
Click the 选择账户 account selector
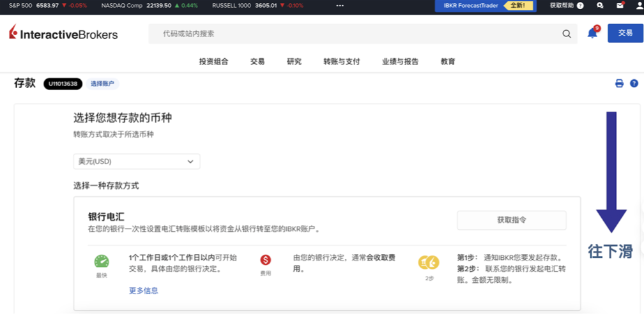(x=103, y=84)
